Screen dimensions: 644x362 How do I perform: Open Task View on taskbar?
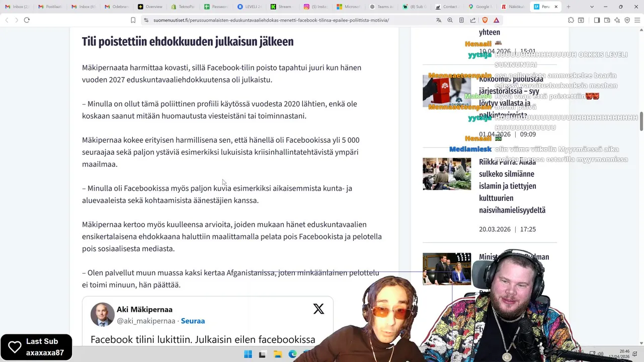(x=262, y=354)
